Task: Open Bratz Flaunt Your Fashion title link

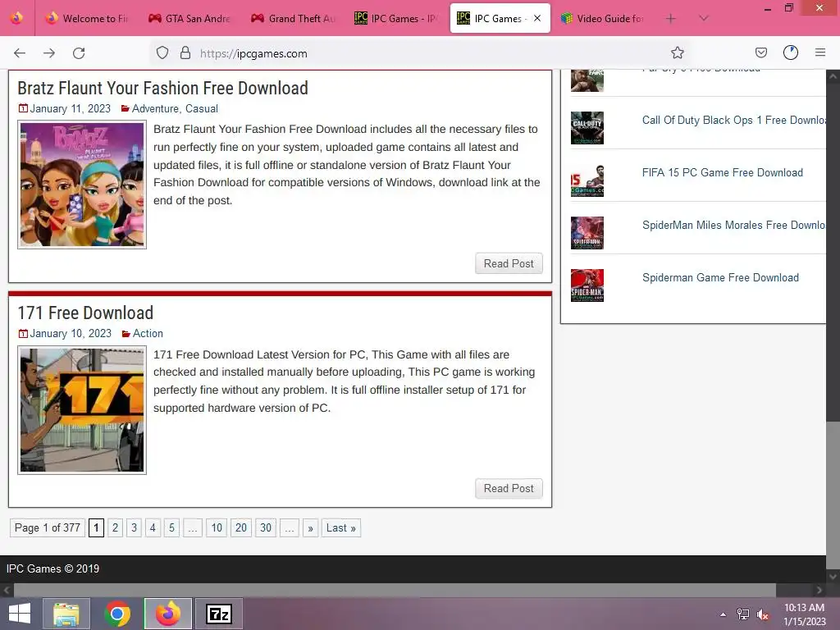Action: point(162,88)
